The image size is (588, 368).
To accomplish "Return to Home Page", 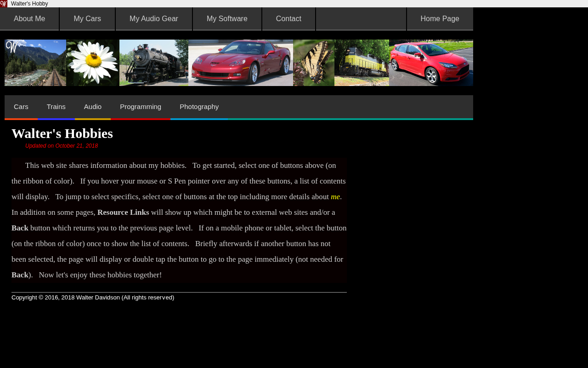I will 440,19.
